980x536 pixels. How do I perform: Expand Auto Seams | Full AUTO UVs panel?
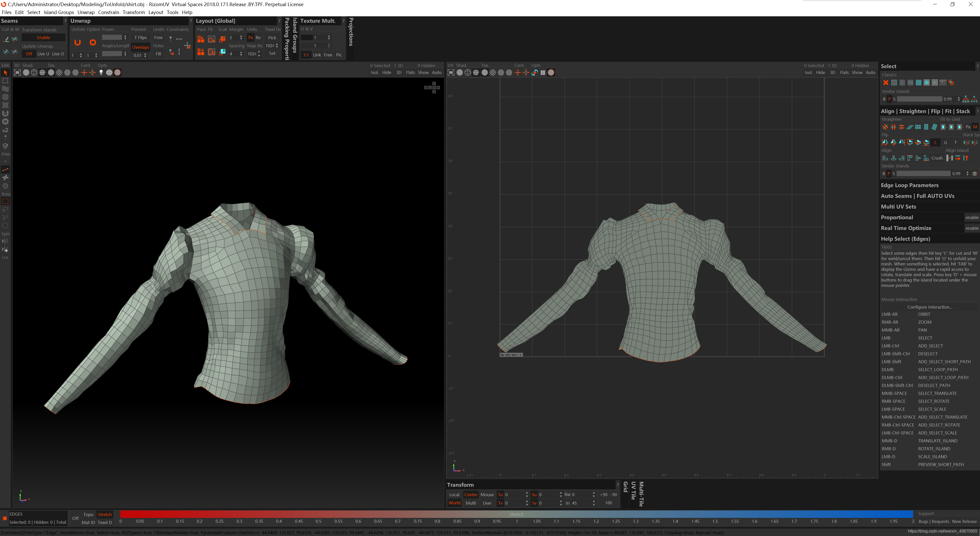pos(917,196)
